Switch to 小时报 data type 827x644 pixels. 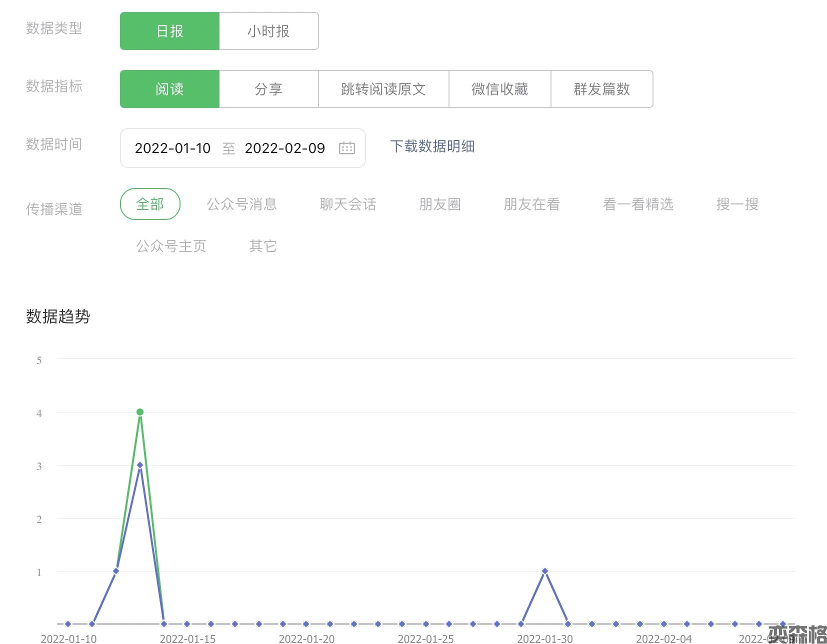[268, 31]
